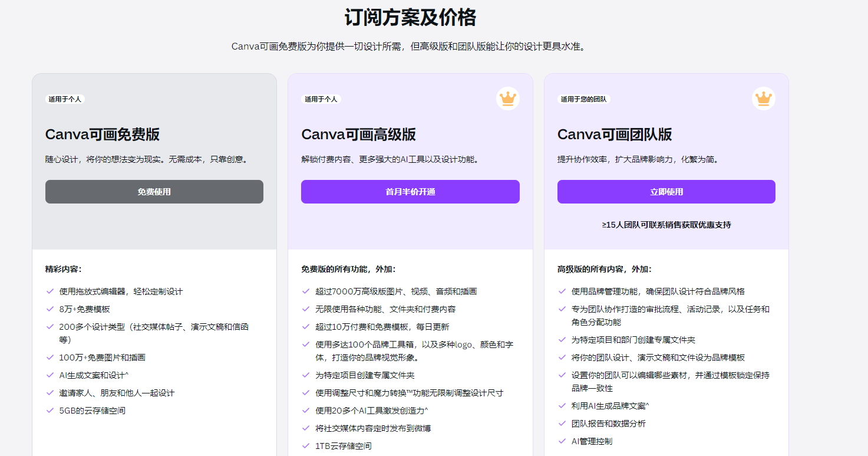Click the text 1TB云存储空间

click(x=344, y=446)
